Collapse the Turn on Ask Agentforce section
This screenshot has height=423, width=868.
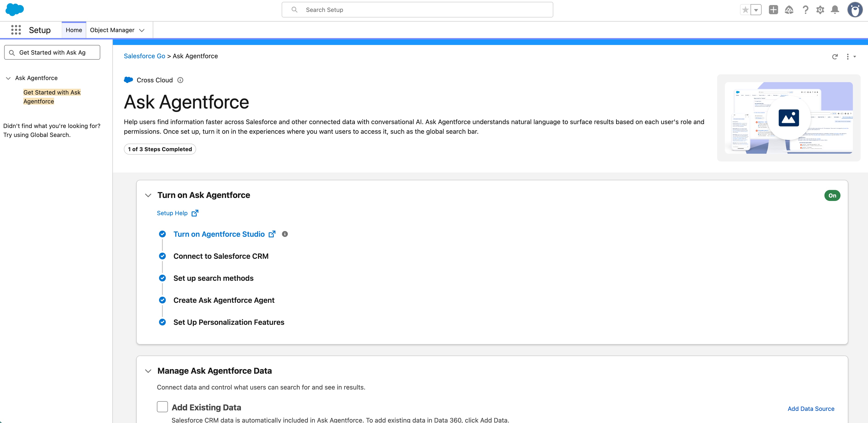[148, 195]
